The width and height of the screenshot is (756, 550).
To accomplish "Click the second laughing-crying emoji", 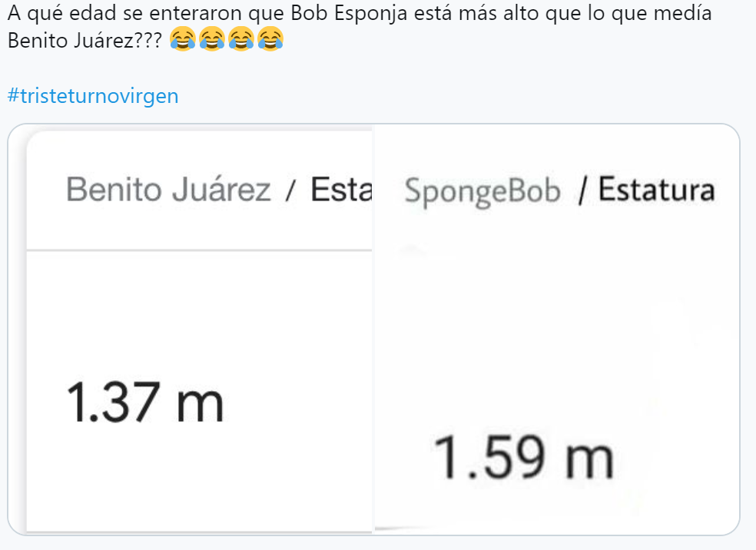I will click(212, 38).
